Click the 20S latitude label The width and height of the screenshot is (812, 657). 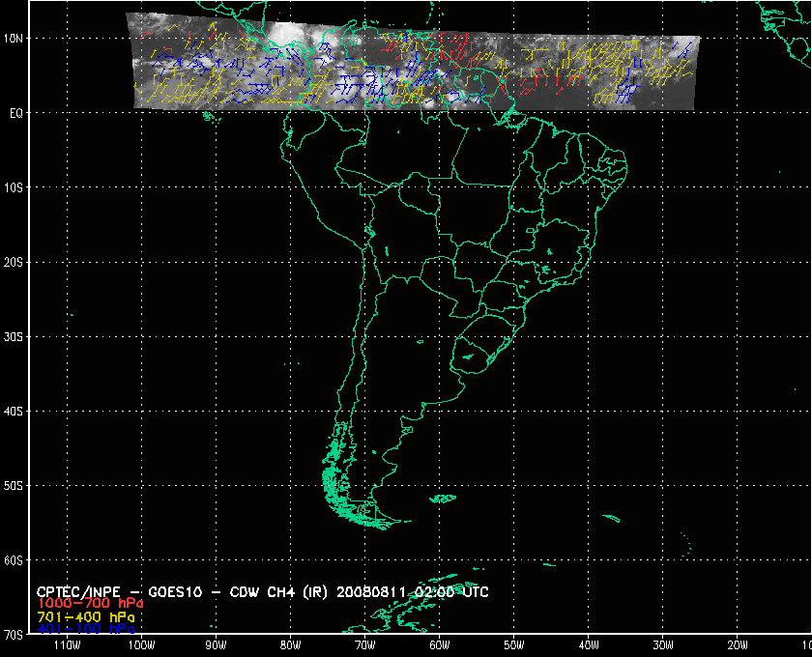click(13, 262)
